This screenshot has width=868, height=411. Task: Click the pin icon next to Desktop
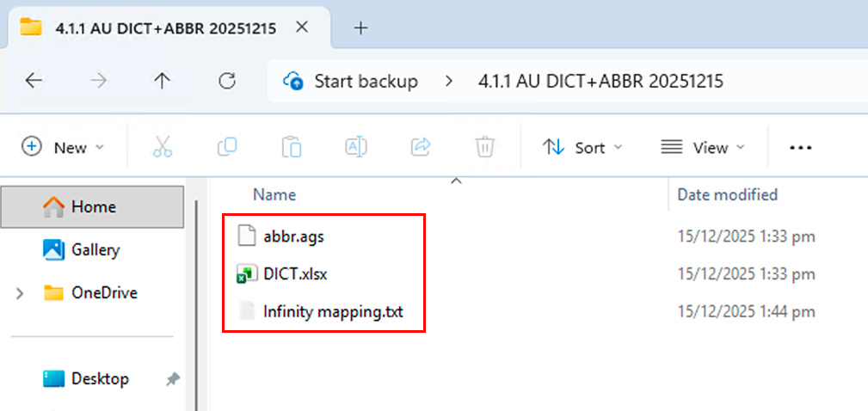click(x=173, y=379)
